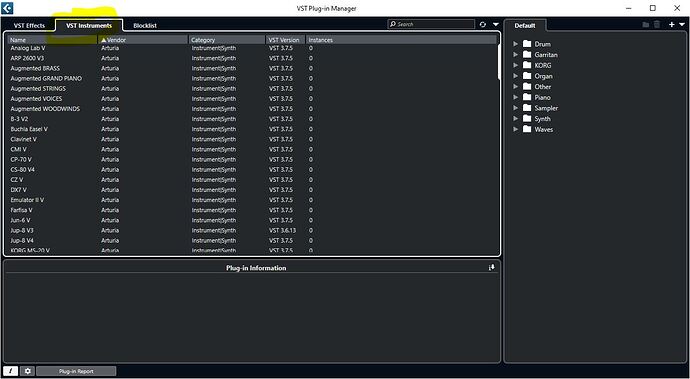
Task: Select the Default collection tab
Action: point(525,26)
